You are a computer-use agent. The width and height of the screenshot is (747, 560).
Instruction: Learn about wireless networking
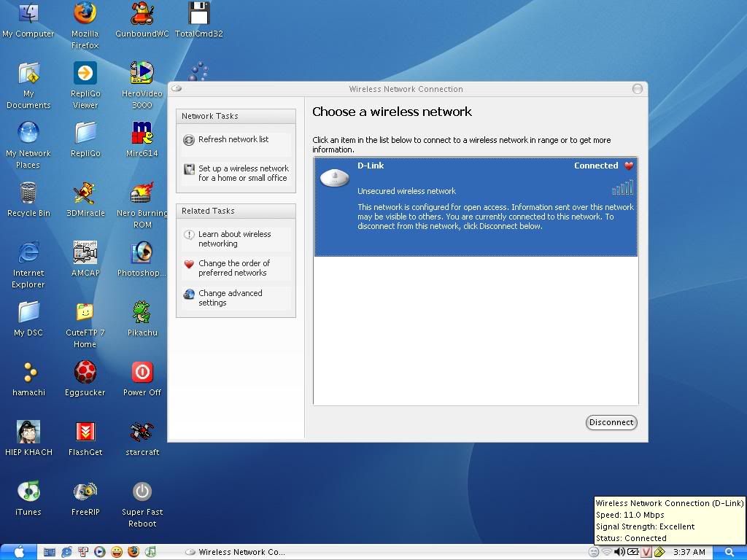[x=236, y=239]
